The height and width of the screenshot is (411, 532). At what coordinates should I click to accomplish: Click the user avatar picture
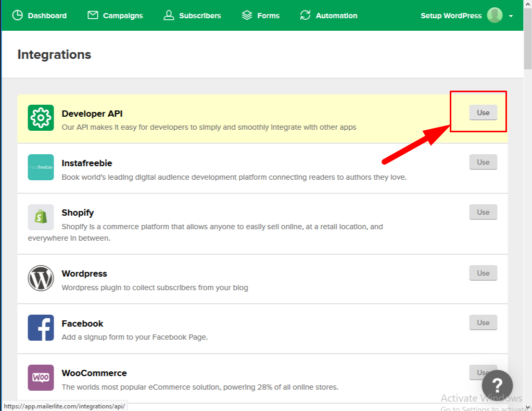pyautogui.click(x=495, y=15)
